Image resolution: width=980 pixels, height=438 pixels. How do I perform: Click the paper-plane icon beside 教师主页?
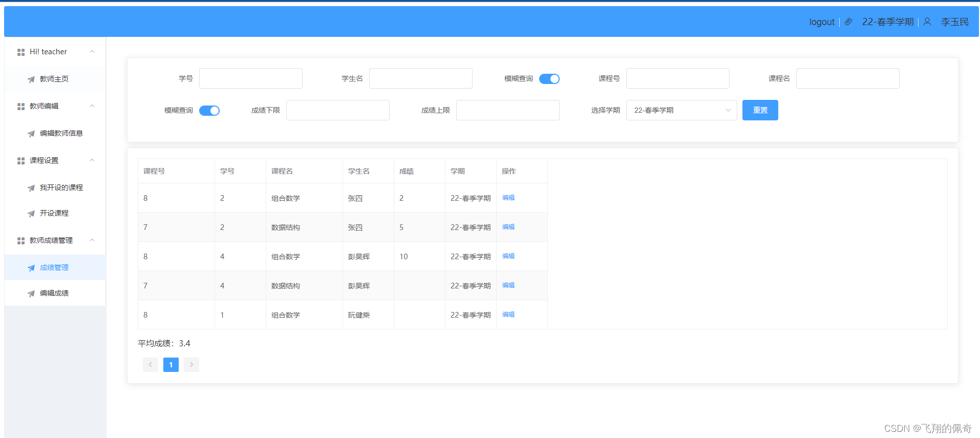(x=31, y=79)
